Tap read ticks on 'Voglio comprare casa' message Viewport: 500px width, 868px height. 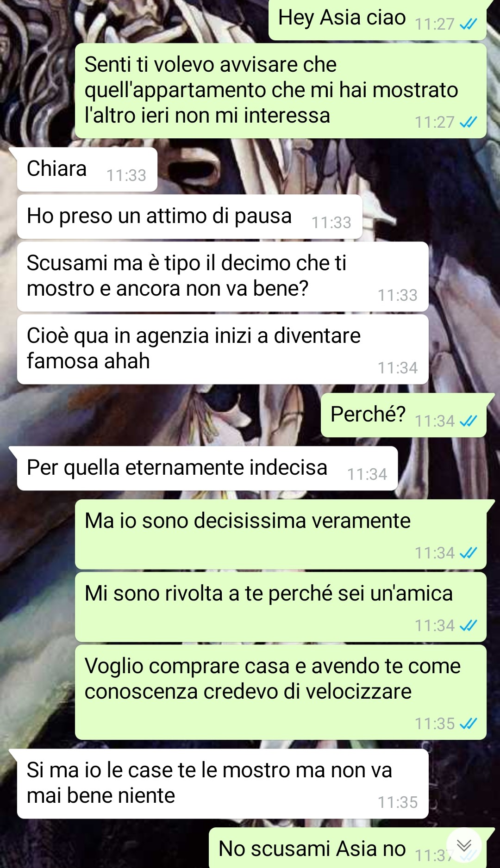(468, 724)
